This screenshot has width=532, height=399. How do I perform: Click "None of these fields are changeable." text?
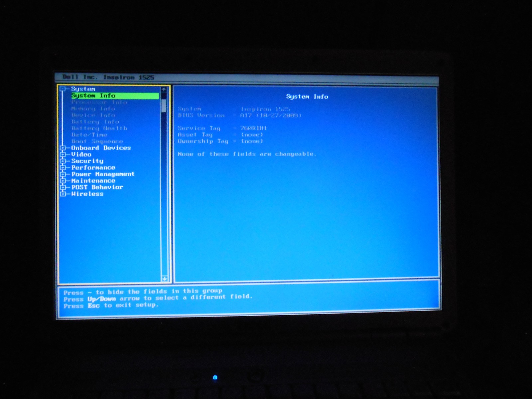click(247, 154)
